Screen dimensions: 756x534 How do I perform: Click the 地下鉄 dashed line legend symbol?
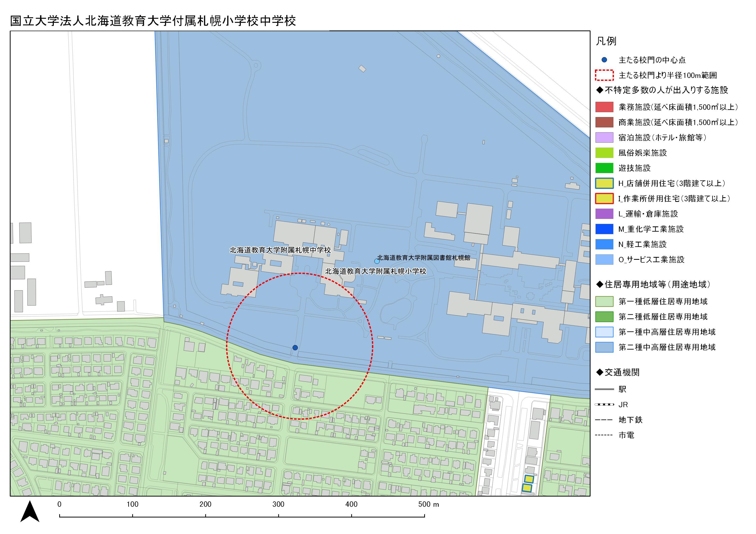[604, 420]
